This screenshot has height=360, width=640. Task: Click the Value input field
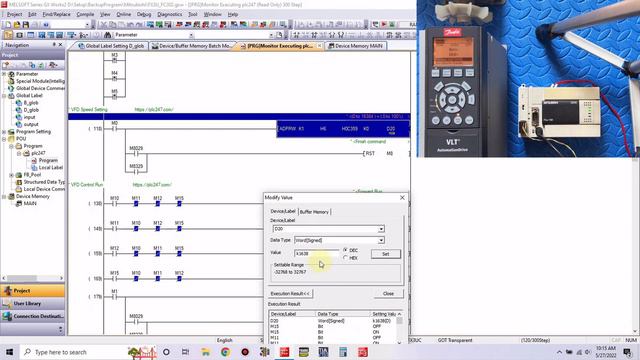(317, 253)
